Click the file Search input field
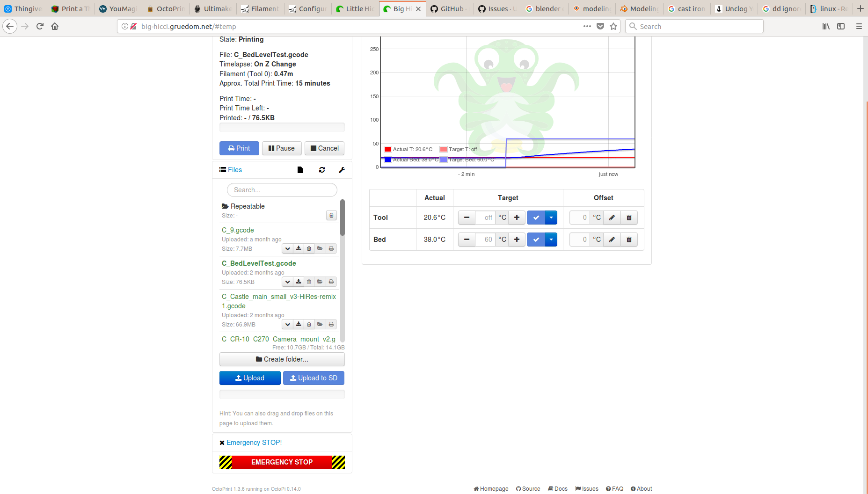This screenshot has width=868, height=494. (282, 190)
